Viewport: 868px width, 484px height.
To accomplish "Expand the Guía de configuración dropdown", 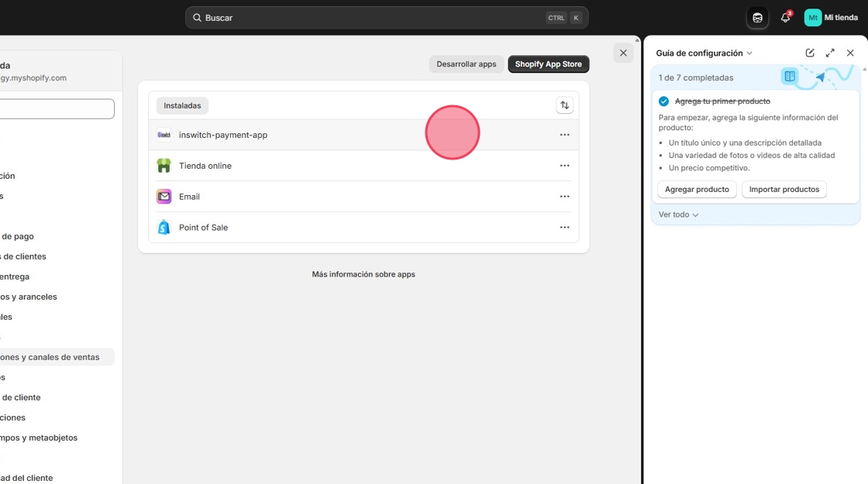I will (704, 53).
